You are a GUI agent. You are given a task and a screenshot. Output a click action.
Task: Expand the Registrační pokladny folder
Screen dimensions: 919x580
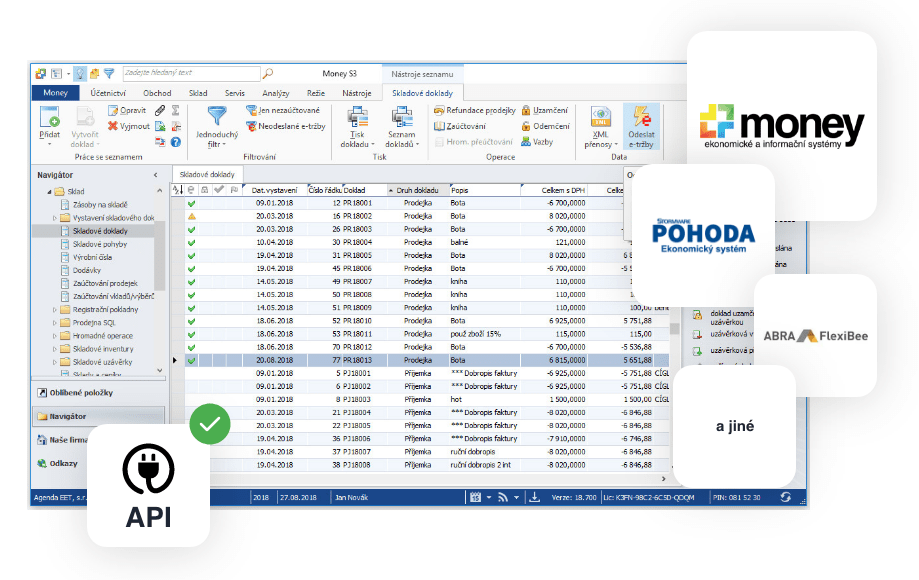(x=55, y=309)
